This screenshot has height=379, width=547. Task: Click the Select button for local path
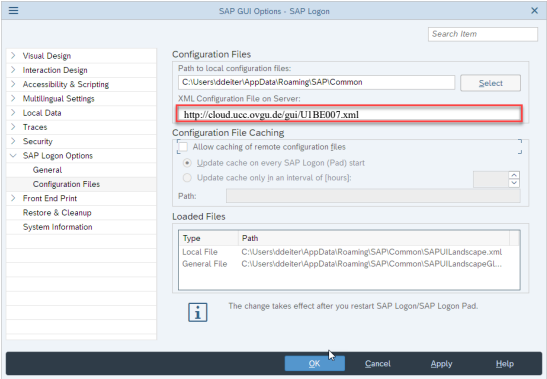(x=490, y=83)
